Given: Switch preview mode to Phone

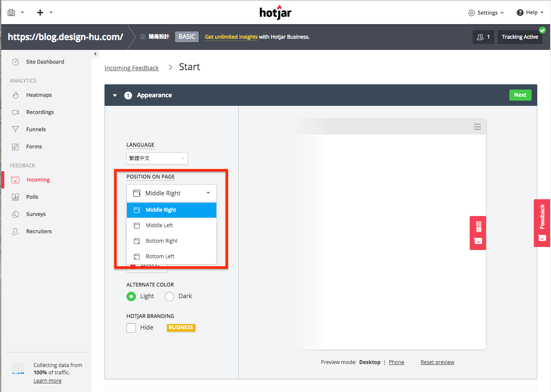Looking at the screenshot, I should (x=396, y=362).
